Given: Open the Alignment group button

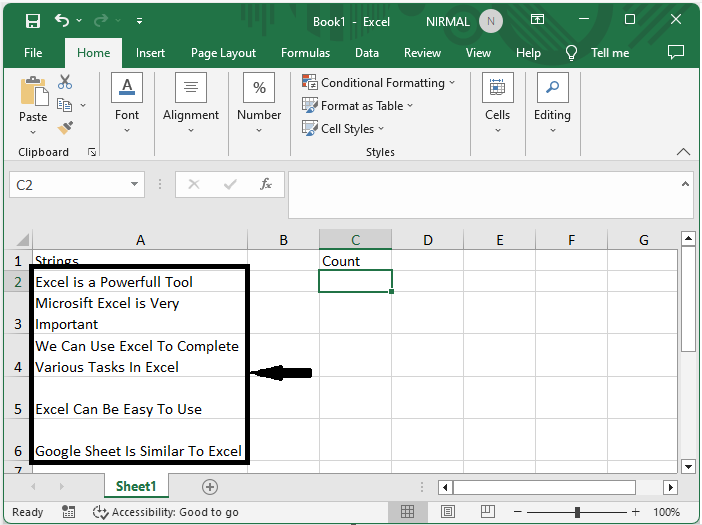Looking at the screenshot, I should click(x=191, y=103).
